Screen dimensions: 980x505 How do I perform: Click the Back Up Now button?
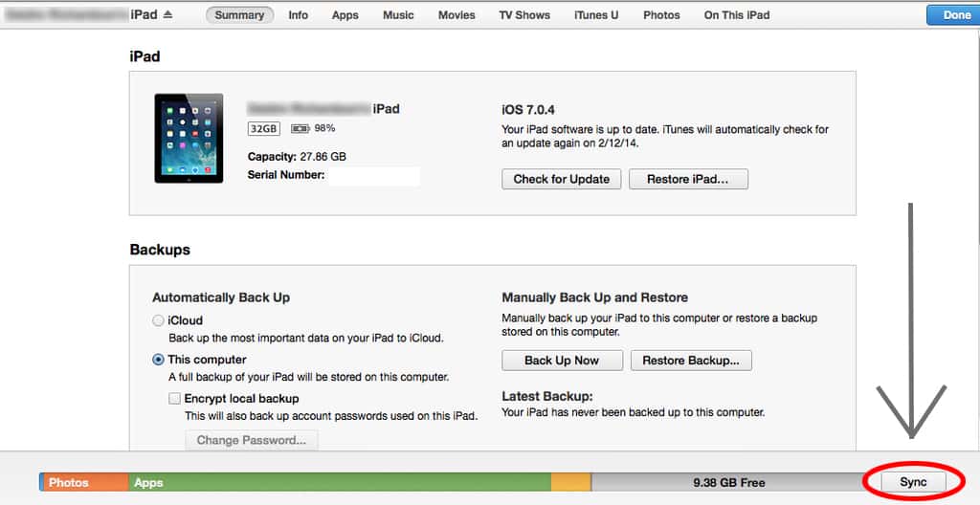(562, 360)
